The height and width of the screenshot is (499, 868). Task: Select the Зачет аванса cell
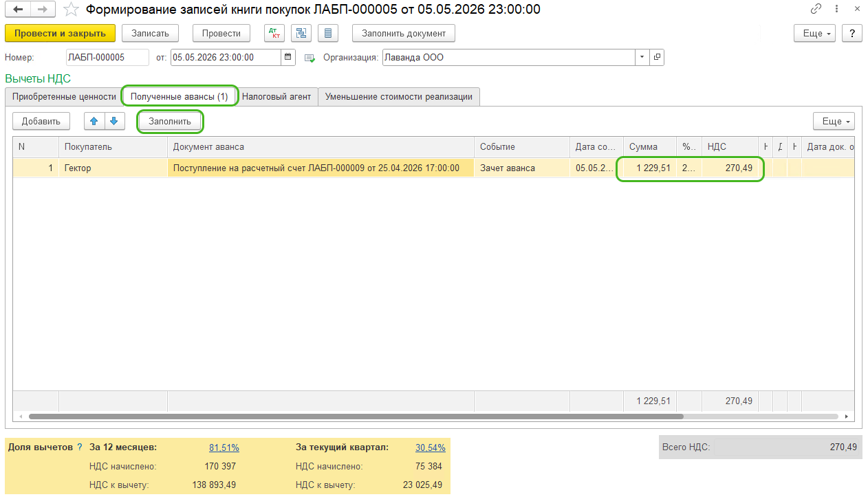522,168
